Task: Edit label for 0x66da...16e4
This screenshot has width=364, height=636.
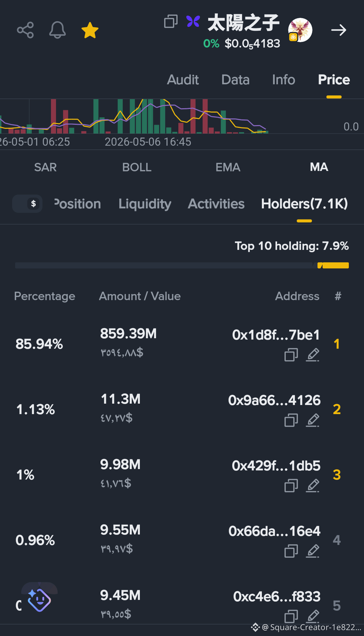Action: pyautogui.click(x=313, y=551)
